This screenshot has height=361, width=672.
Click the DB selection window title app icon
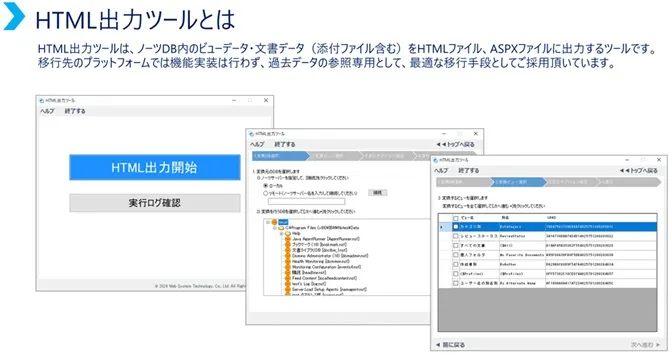click(x=251, y=134)
